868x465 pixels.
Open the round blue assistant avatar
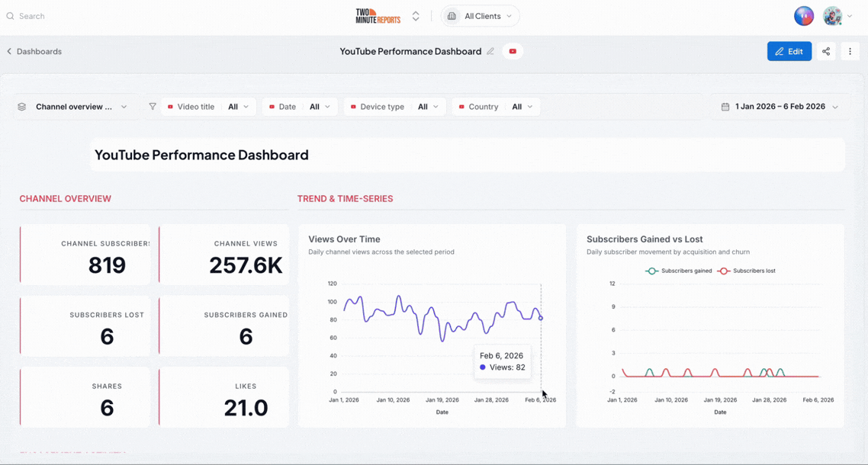tap(804, 16)
